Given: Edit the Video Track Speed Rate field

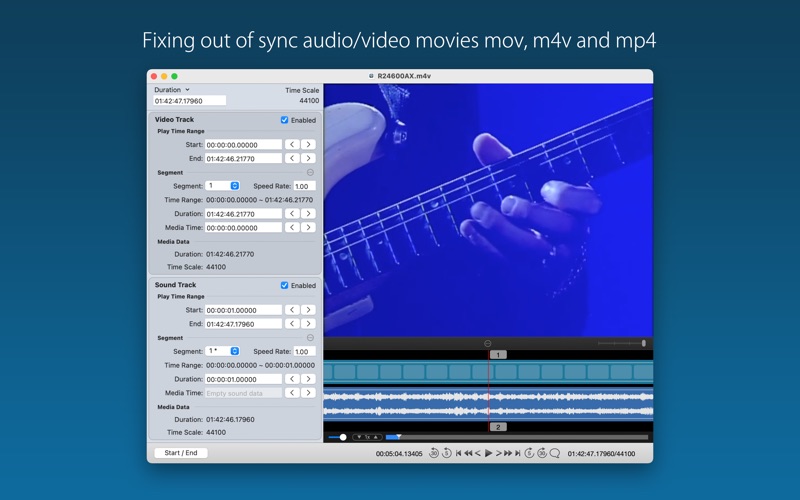Looking at the screenshot, I should coord(305,186).
